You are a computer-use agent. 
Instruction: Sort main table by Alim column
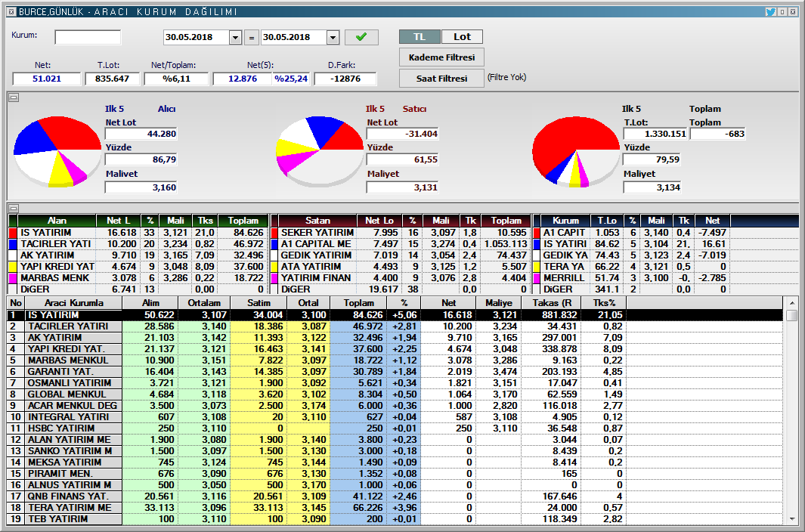point(150,303)
